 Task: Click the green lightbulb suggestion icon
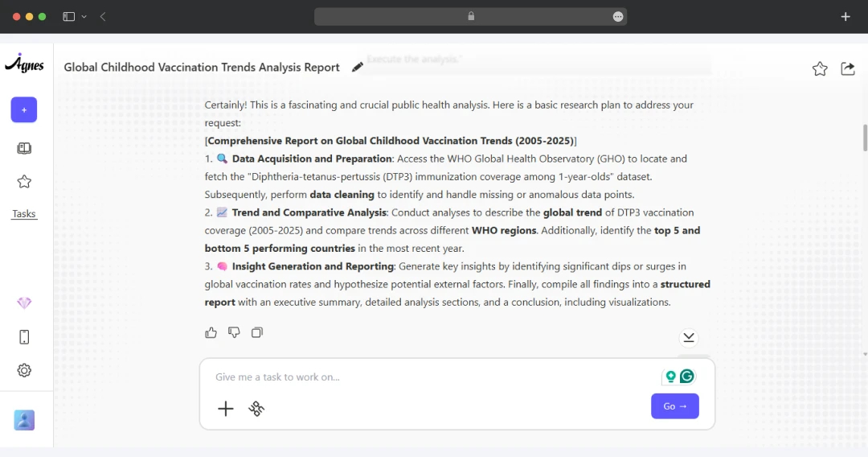click(x=670, y=376)
